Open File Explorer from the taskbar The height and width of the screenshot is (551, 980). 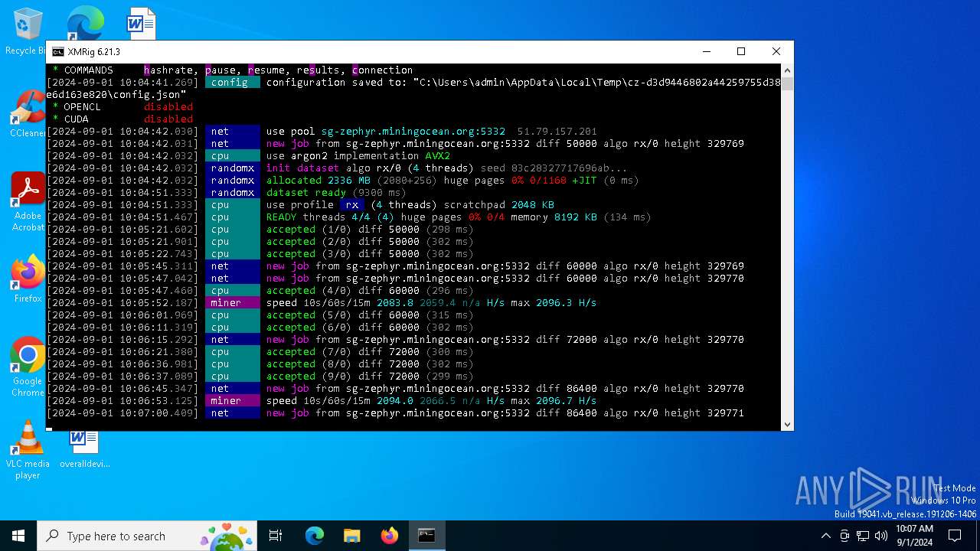click(x=351, y=536)
